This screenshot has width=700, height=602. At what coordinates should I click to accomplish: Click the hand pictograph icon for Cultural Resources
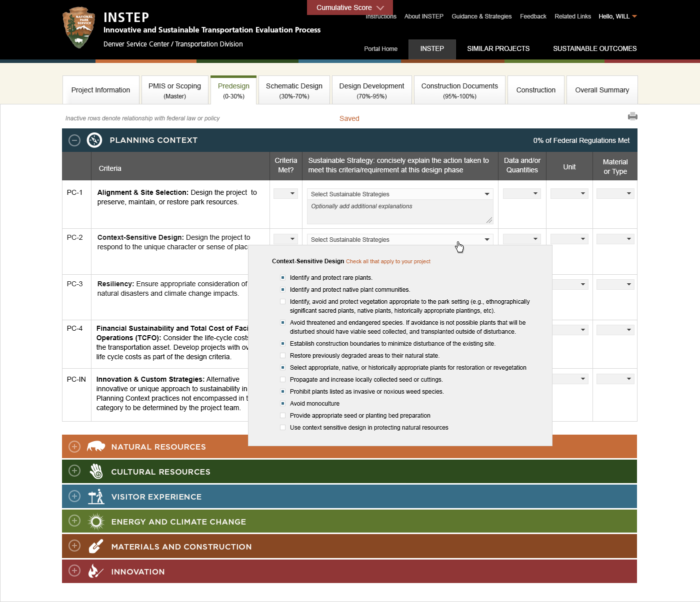(x=95, y=471)
